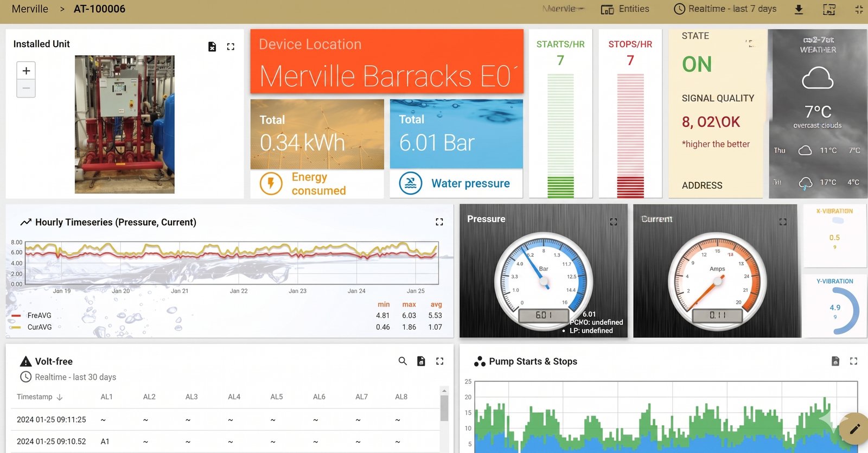The width and height of the screenshot is (868, 453).
Task: Click the ADDRESS label
Action: (702, 185)
